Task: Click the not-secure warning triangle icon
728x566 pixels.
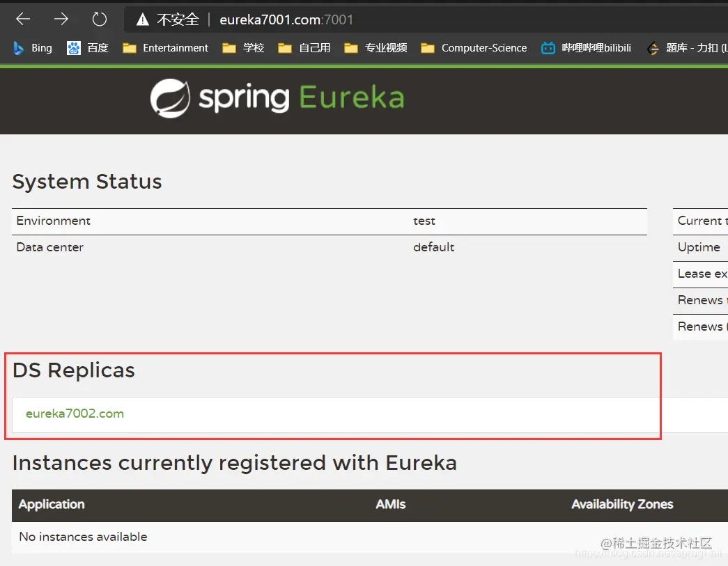Action: pyautogui.click(x=143, y=19)
